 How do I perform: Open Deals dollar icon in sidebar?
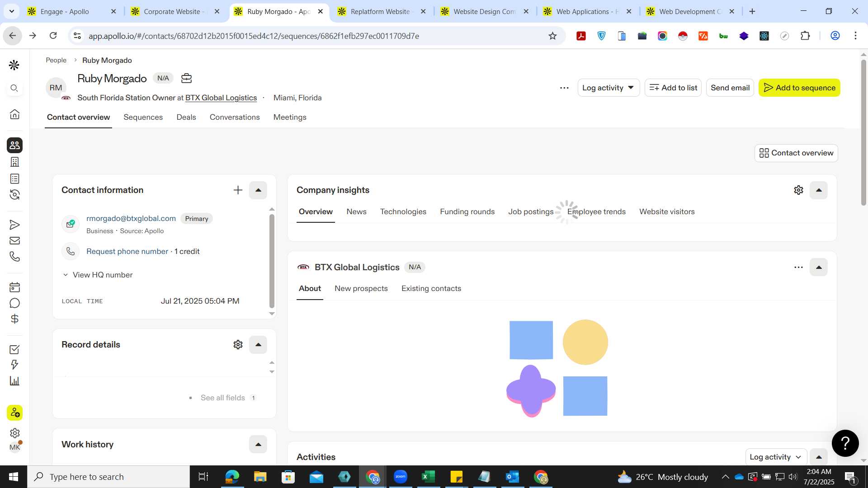(14, 319)
